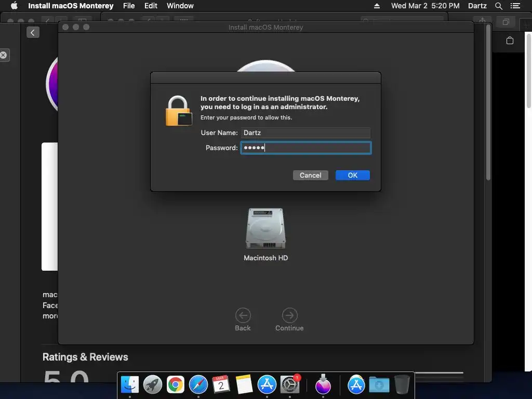The image size is (532, 399).
Task: Open App Store from the Dock
Action: click(267, 385)
